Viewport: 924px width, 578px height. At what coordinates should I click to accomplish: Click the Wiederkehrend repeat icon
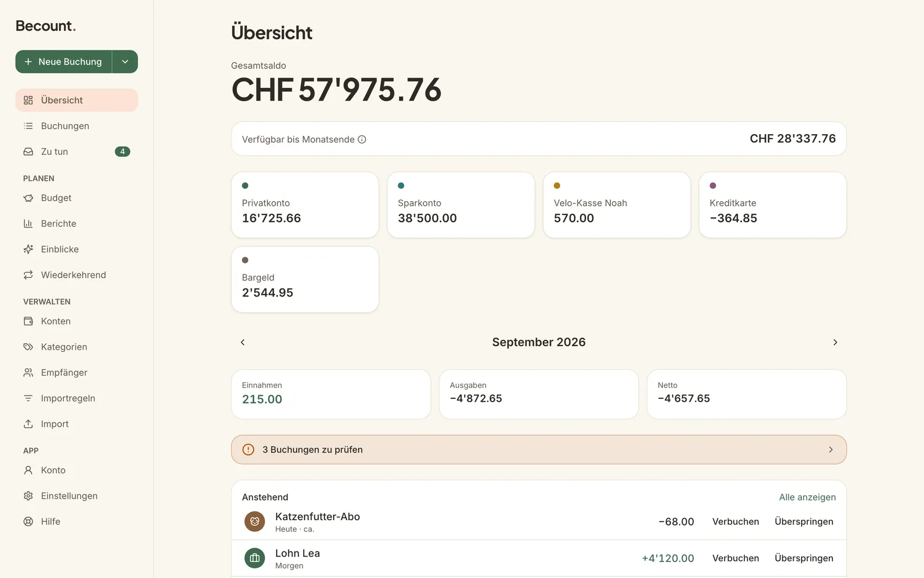coord(28,275)
